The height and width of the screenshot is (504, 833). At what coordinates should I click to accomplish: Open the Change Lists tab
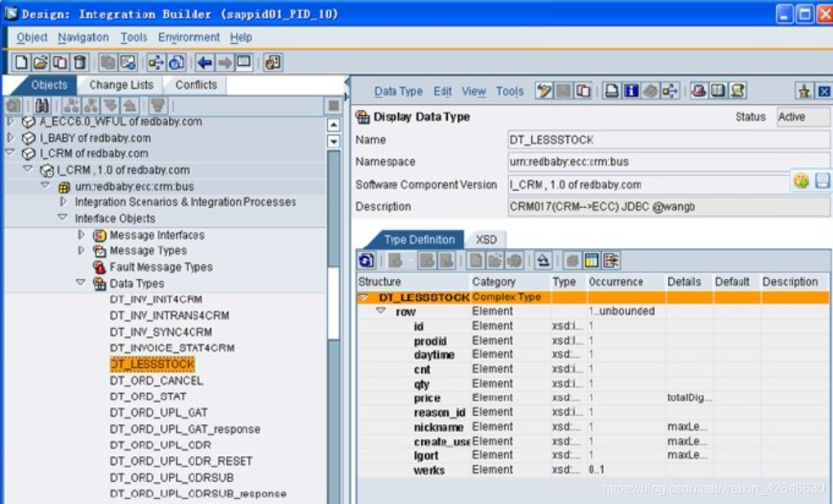121,85
